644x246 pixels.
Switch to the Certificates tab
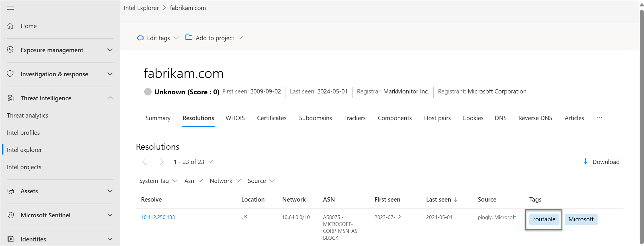tap(271, 118)
